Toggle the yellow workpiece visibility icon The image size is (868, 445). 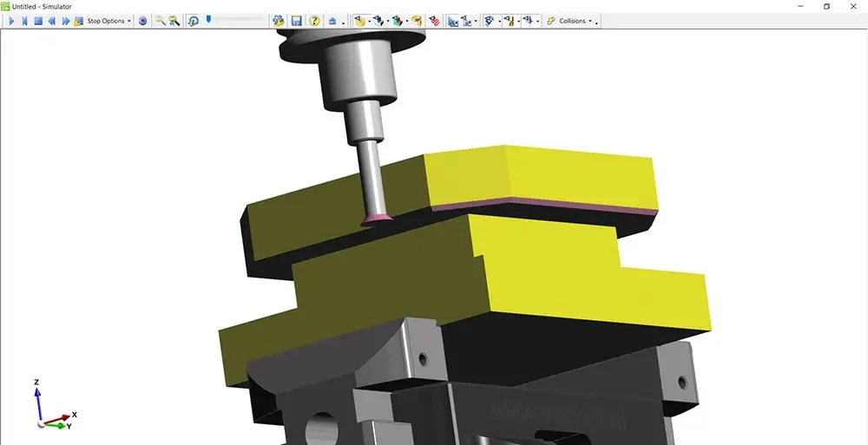point(359,21)
